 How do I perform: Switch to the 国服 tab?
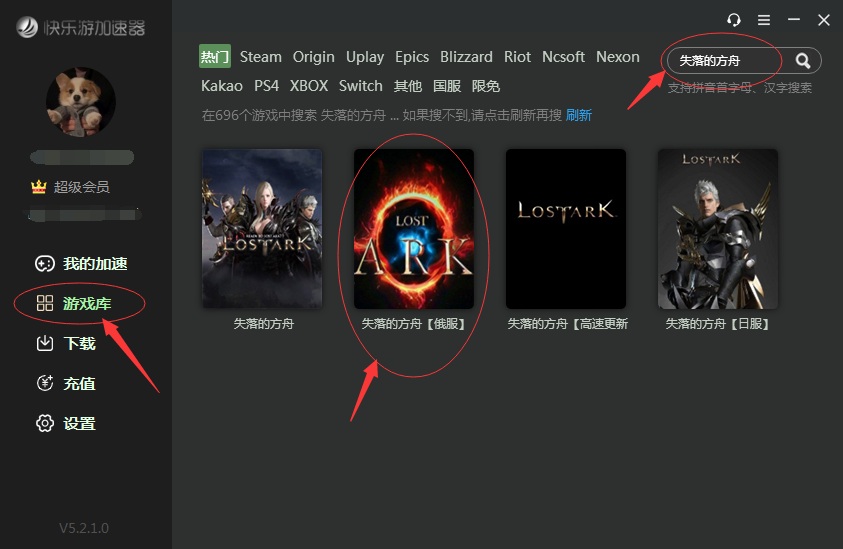pyautogui.click(x=447, y=85)
